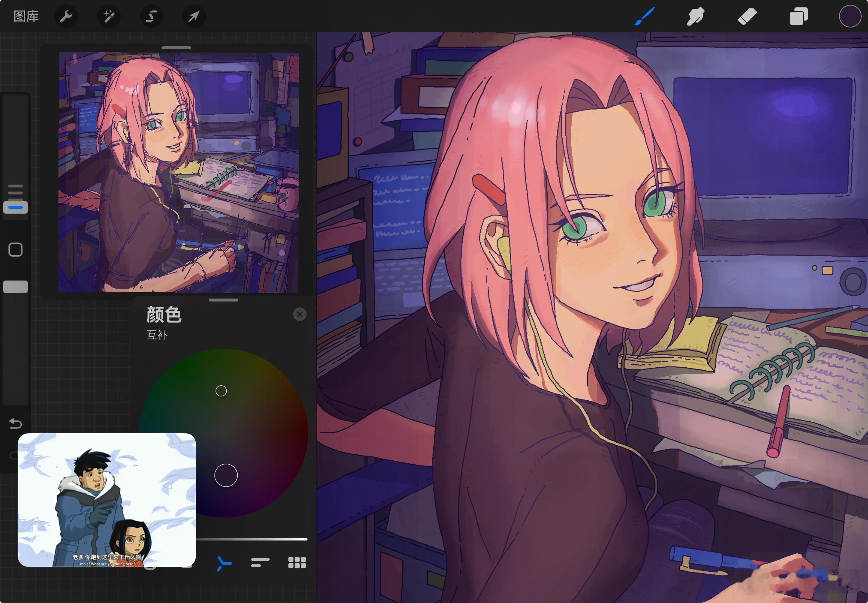Open the 互补 harmony mode selector

[x=157, y=335]
